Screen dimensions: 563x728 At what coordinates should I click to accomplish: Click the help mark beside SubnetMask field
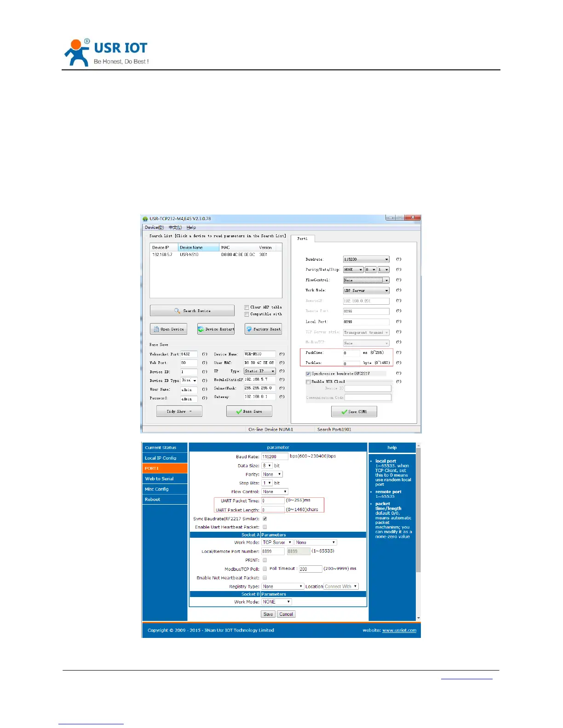(x=282, y=388)
